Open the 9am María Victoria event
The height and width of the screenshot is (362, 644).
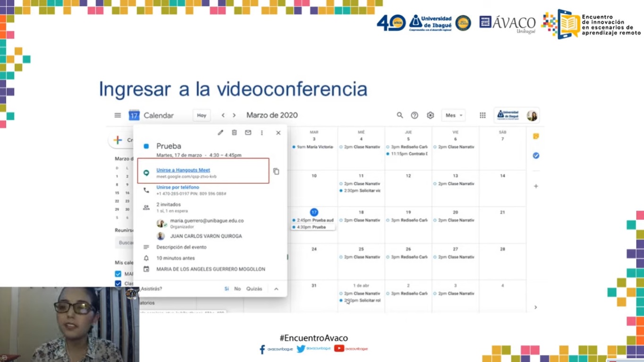pos(313,147)
